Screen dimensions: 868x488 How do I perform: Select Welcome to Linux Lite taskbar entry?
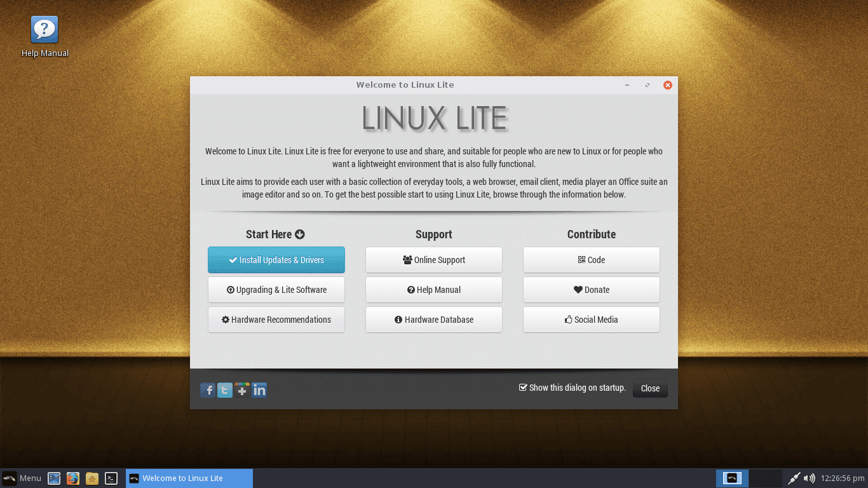coord(189,478)
